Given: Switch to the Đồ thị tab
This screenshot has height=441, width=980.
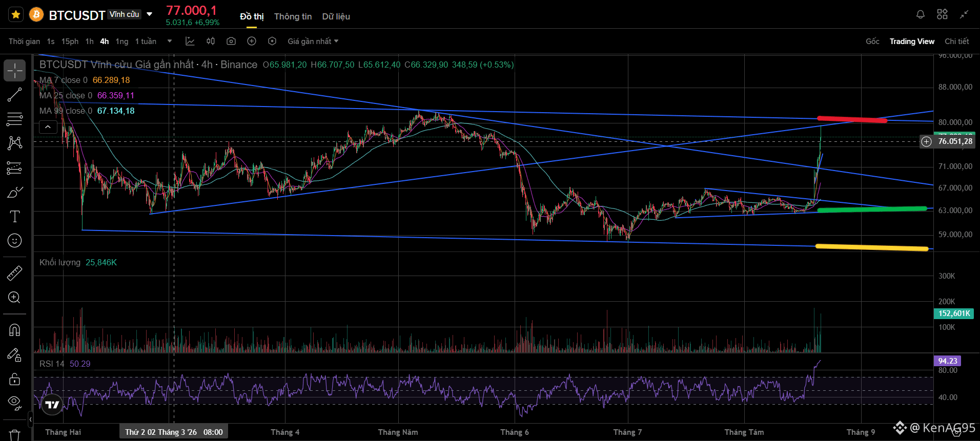Looking at the screenshot, I should (252, 16).
